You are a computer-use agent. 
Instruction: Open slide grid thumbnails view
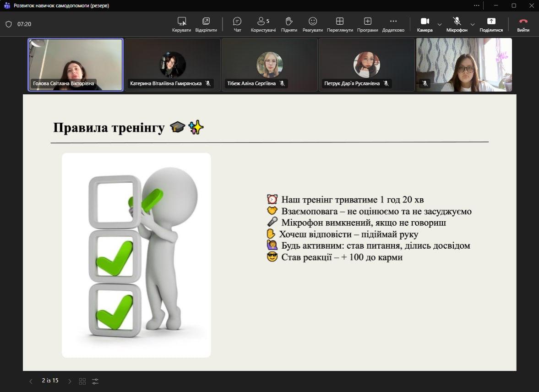[82, 381]
